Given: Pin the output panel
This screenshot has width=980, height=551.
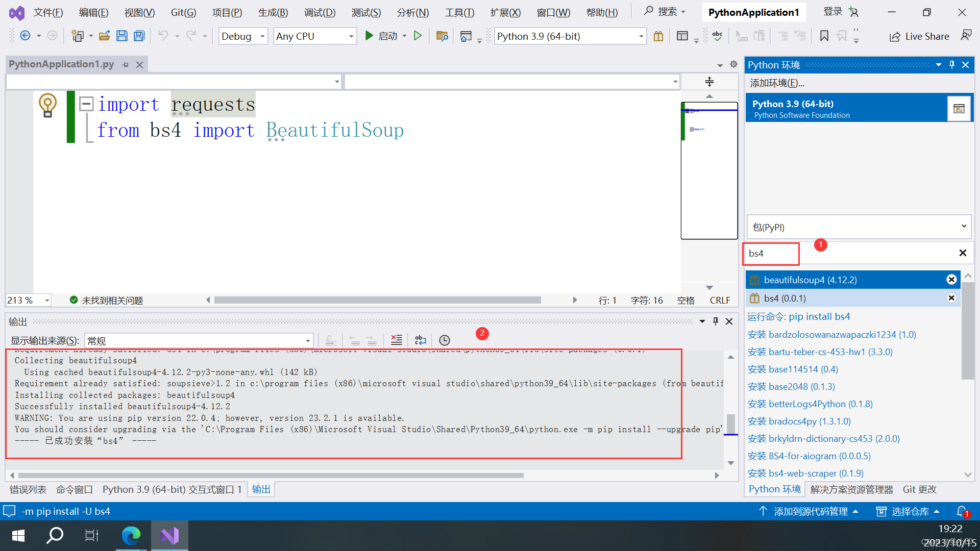Looking at the screenshot, I should pos(716,321).
